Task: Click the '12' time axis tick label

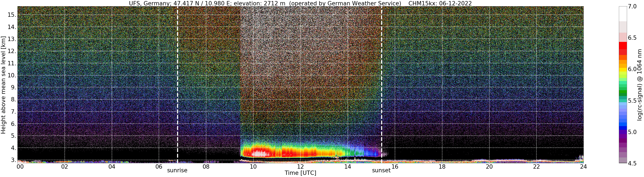Action: point(300,166)
